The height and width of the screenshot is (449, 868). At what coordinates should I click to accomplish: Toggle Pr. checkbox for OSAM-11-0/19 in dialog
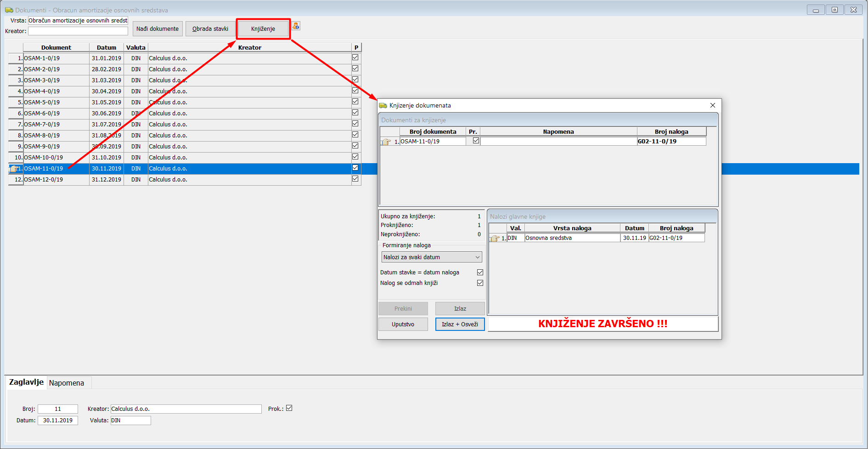pyautogui.click(x=476, y=141)
